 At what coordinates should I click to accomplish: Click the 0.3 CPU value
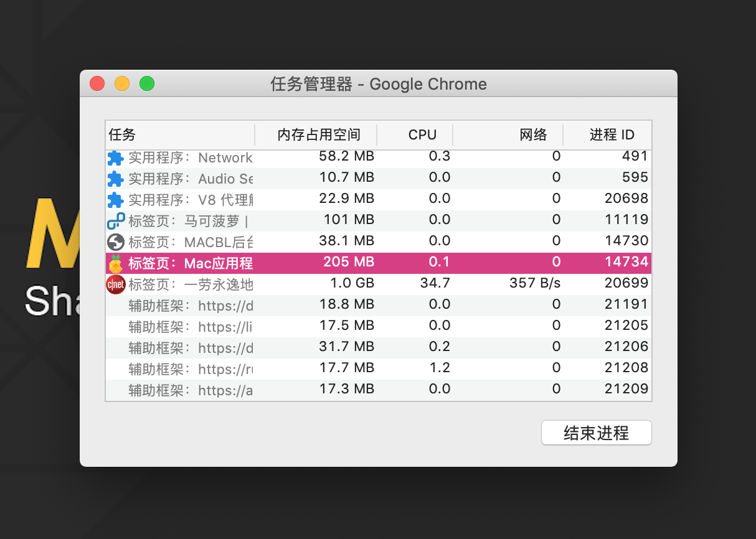coord(440,156)
